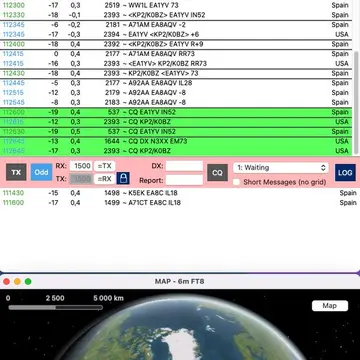Viewport: 360px width, 360px height.
Task: Click the Map button in the MAP window
Action: 330,306
